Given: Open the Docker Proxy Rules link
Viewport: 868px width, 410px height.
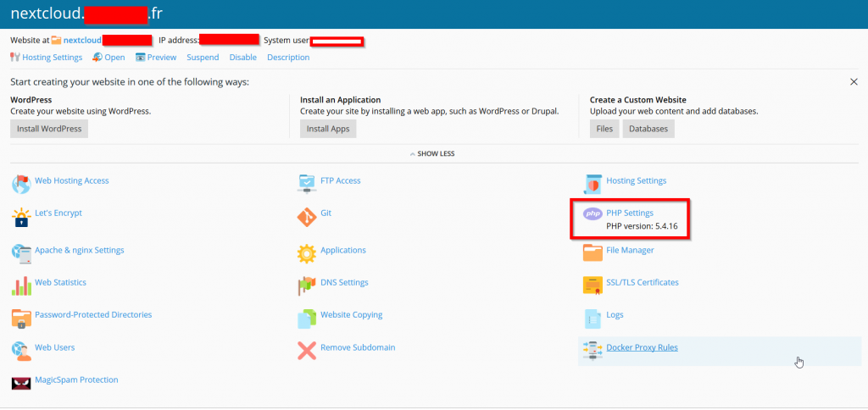Looking at the screenshot, I should coord(642,347).
